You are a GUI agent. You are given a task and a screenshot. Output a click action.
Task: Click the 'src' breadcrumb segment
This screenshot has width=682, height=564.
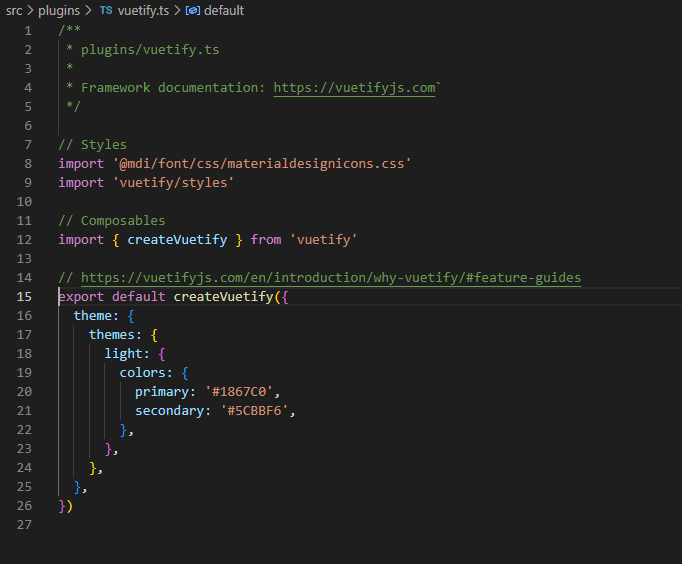[x=14, y=10]
